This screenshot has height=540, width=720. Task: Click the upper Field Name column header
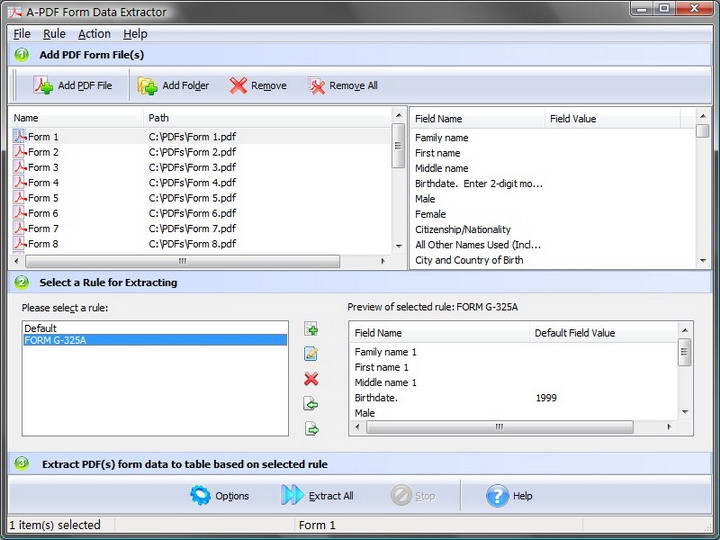coord(478,118)
